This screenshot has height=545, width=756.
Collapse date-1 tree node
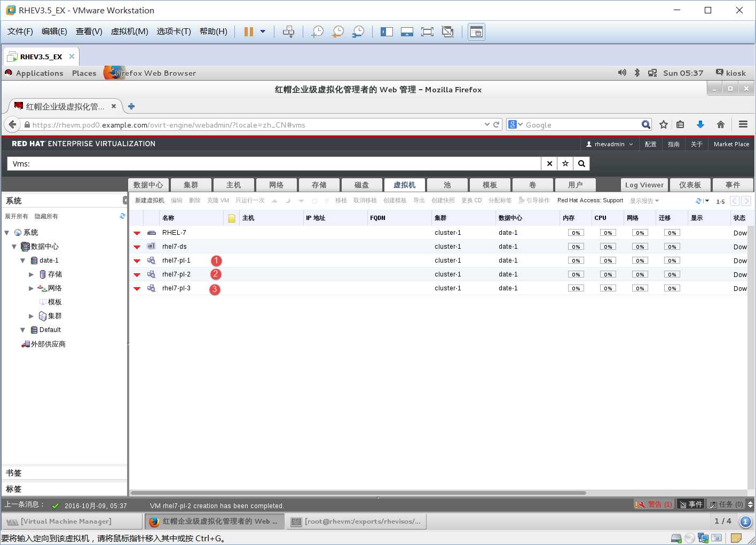coord(23,260)
